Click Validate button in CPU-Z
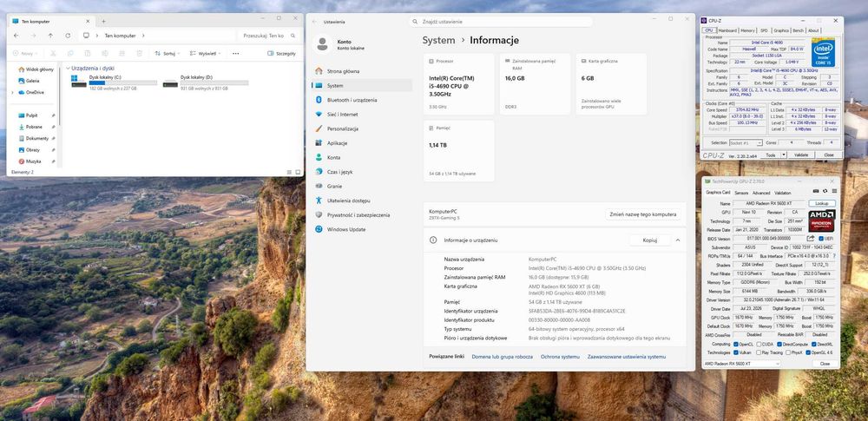868x421 pixels. 801,155
